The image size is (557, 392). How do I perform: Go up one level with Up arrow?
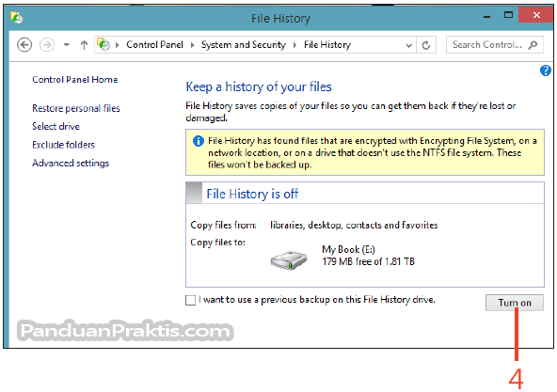point(84,45)
